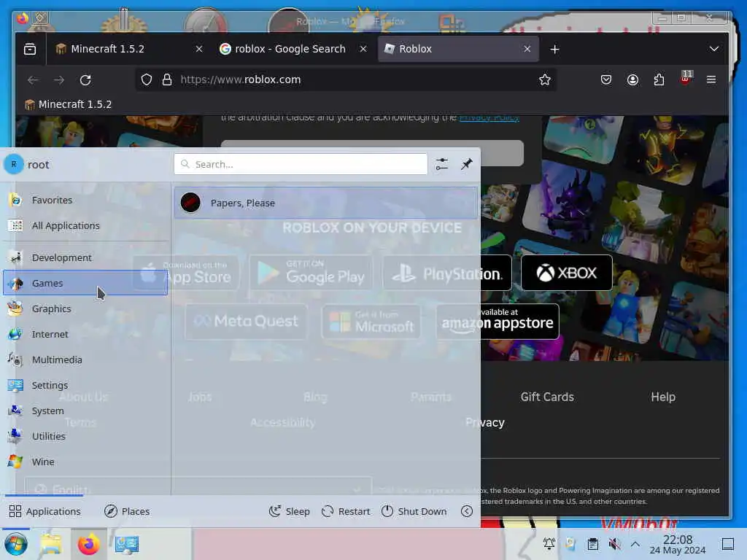Open uBlock extension badge icon
The height and width of the screenshot is (560, 747).
point(686,79)
